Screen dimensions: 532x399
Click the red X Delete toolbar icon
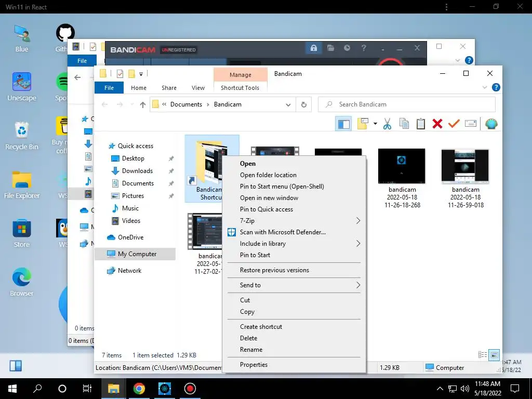pyautogui.click(x=437, y=124)
